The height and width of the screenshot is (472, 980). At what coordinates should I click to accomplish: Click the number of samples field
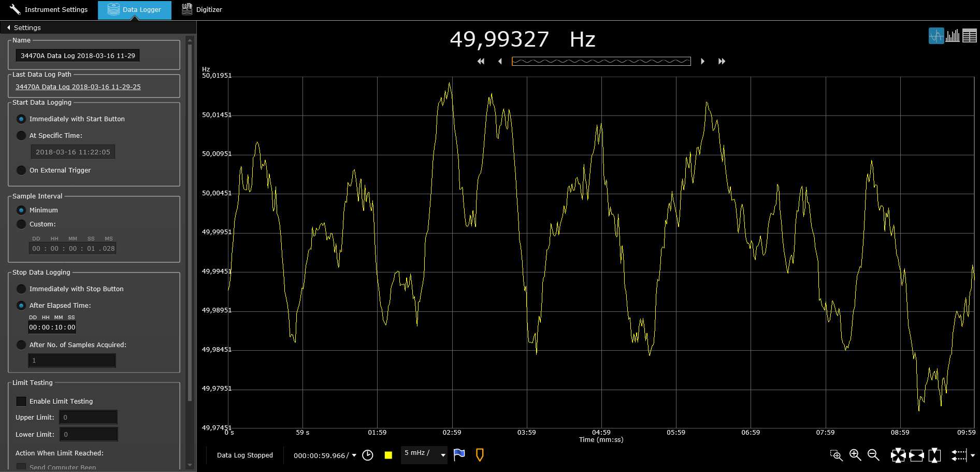[72, 361]
